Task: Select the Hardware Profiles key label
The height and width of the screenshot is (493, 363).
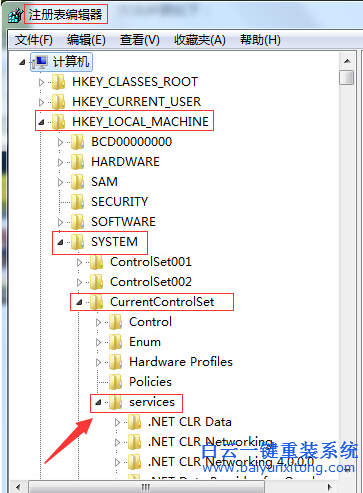Action: pos(181,362)
